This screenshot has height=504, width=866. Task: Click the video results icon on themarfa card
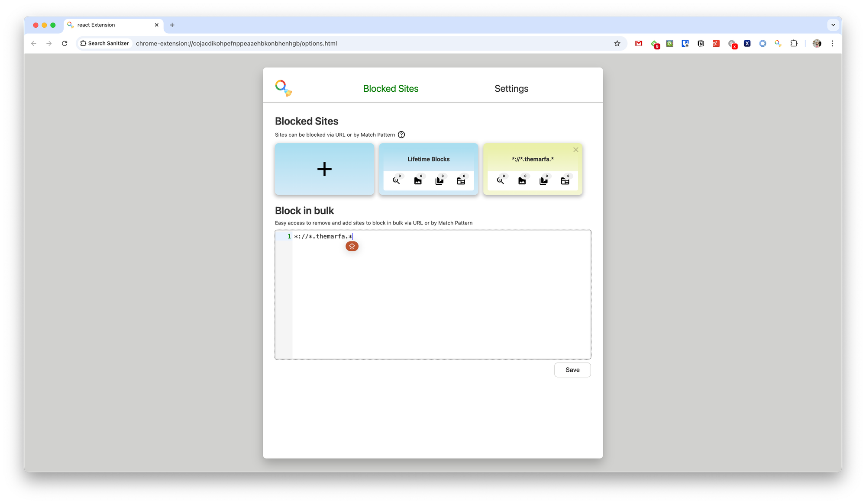point(543,181)
